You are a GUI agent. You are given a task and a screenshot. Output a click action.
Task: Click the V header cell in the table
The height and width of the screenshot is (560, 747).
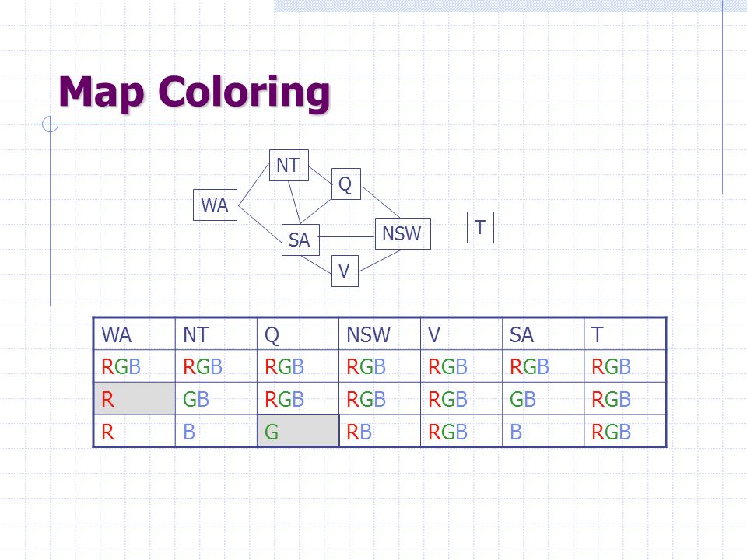pyautogui.click(x=461, y=334)
